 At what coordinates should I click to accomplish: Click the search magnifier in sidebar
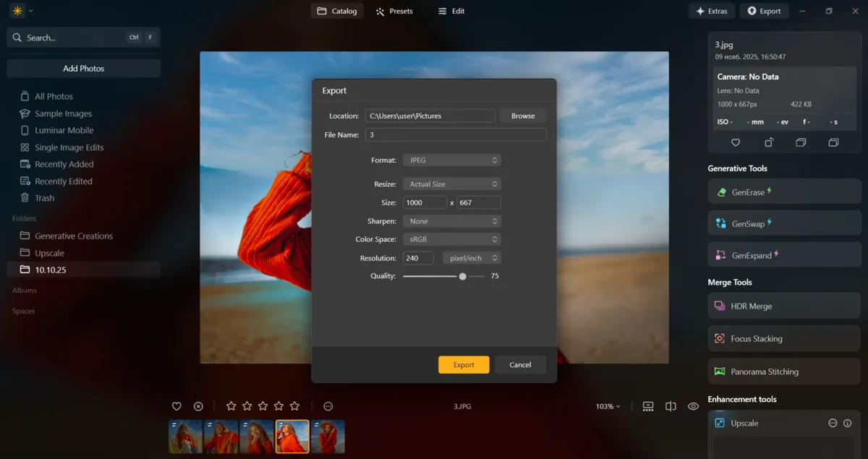[x=17, y=37]
